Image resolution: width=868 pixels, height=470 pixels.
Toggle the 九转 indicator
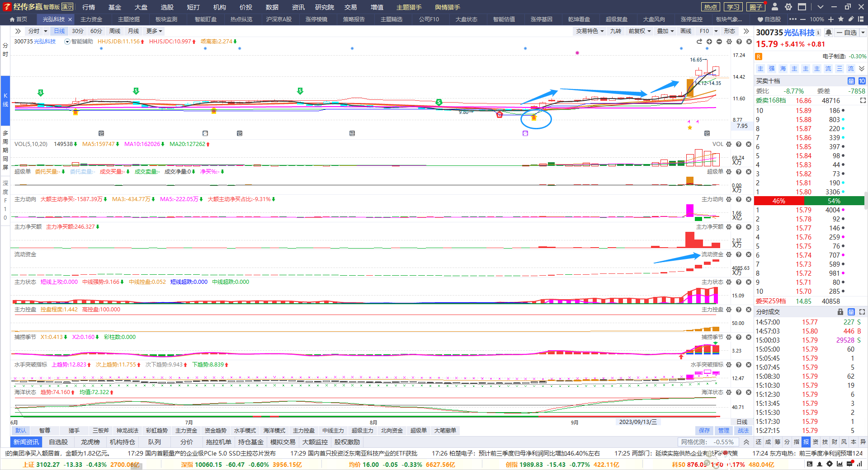615,31
